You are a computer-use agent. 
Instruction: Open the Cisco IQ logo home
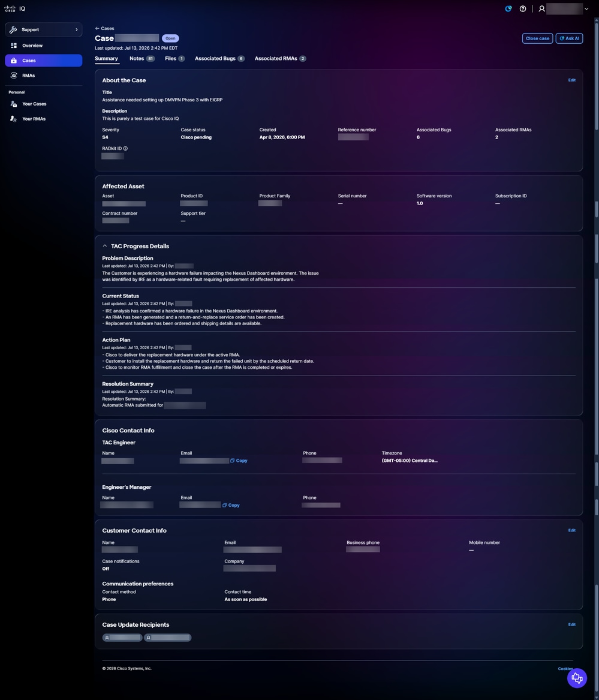click(x=15, y=8)
